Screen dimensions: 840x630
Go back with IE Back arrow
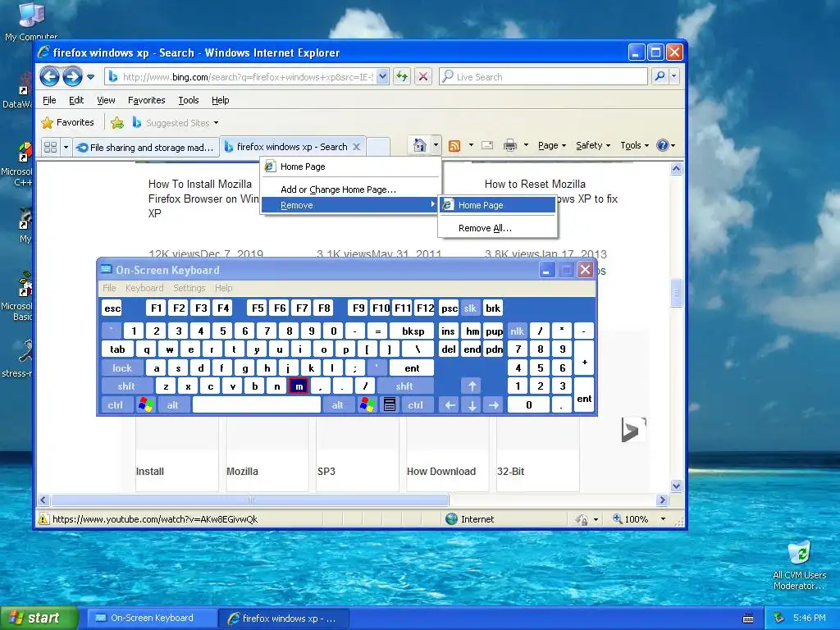[x=49, y=76]
